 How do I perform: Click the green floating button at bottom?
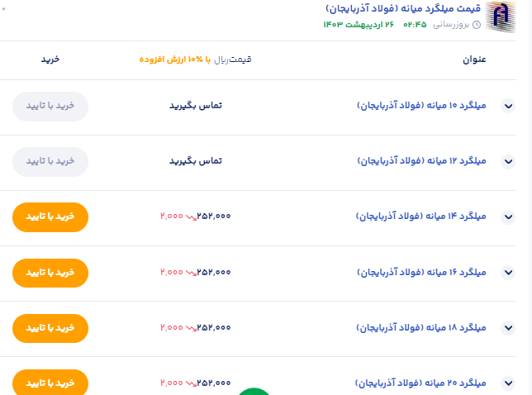(x=254, y=392)
